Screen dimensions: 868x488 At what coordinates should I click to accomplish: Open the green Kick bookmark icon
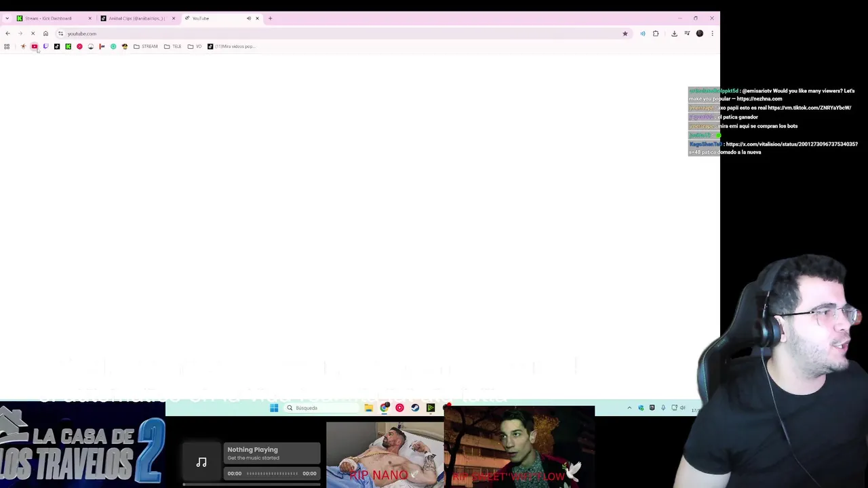tap(68, 46)
